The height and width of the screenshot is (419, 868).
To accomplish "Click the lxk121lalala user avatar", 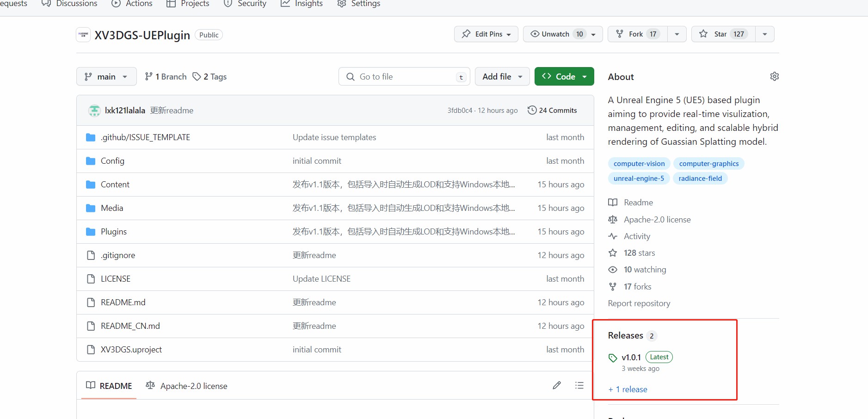I will [x=94, y=110].
